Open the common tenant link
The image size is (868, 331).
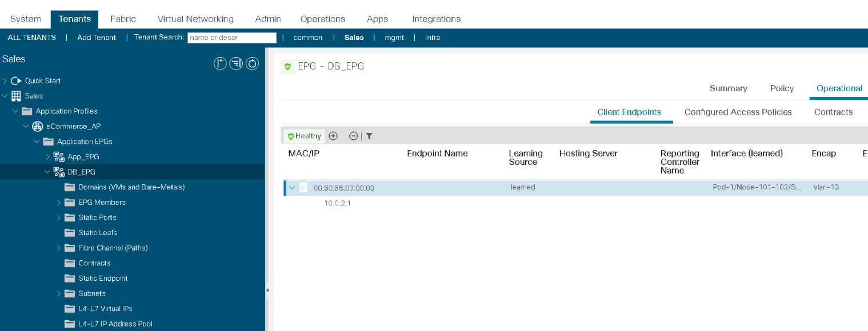click(x=308, y=38)
